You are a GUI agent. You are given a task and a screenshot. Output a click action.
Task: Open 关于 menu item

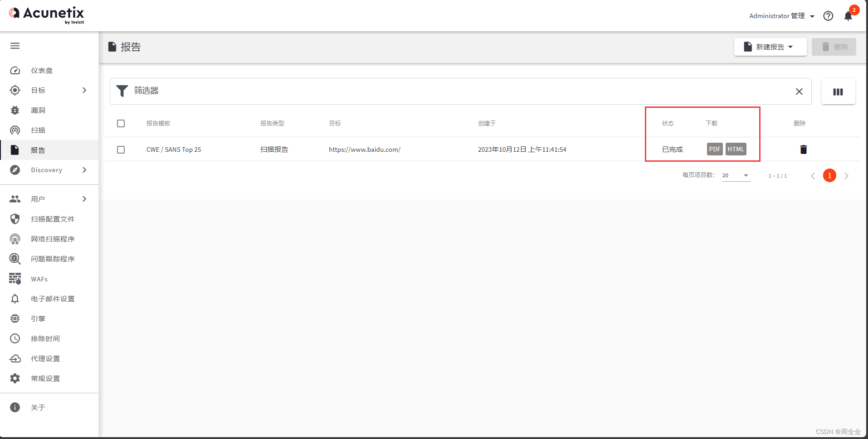click(x=38, y=407)
